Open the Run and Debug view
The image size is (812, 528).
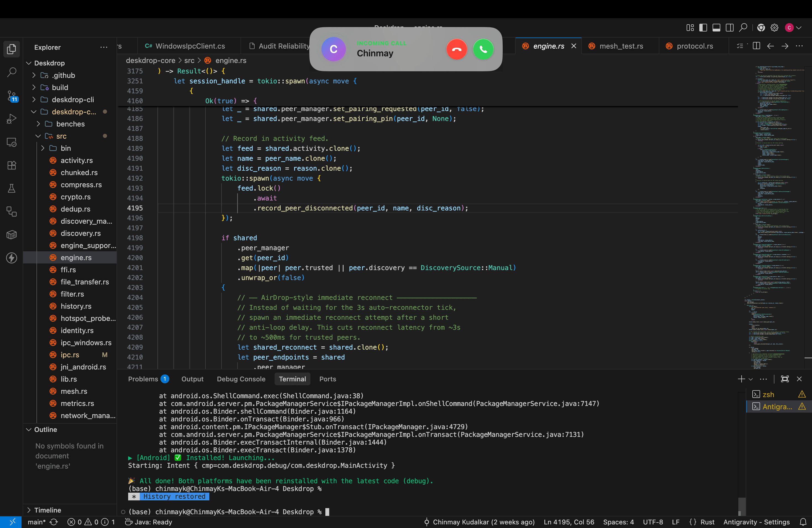click(12, 119)
